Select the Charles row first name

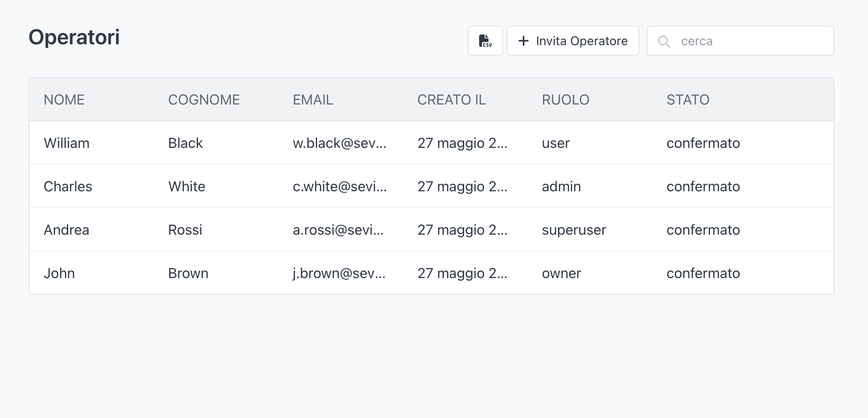[68, 186]
